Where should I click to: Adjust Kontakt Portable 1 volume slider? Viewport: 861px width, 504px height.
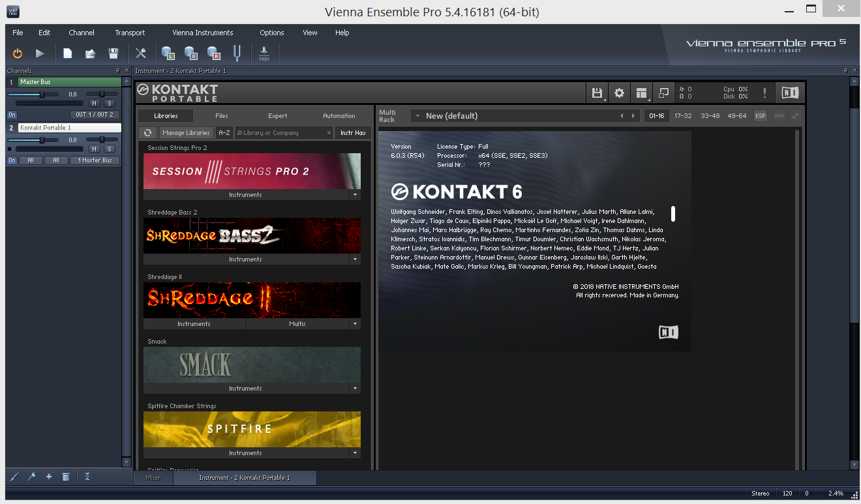pos(33,140)
